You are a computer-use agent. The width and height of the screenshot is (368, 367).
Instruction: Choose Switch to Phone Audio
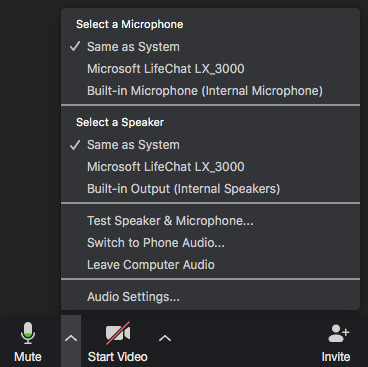[210, 243]
